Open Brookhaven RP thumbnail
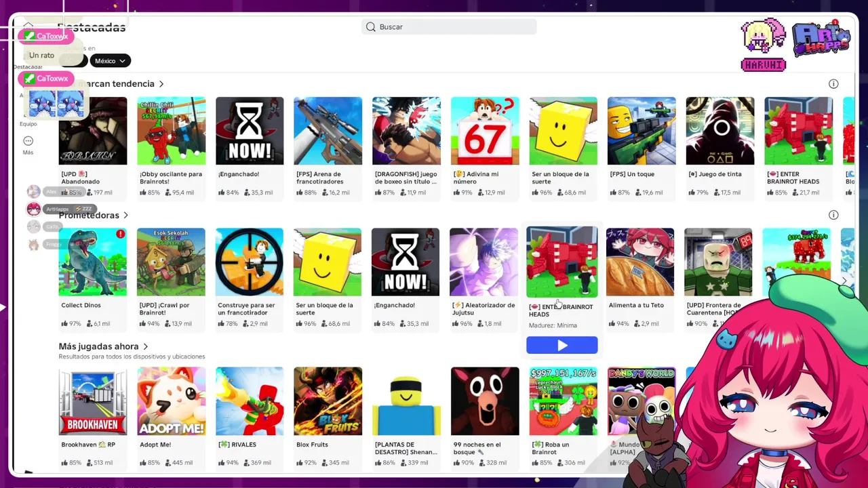Screen dimensions: 868x488 click(93, 401)
